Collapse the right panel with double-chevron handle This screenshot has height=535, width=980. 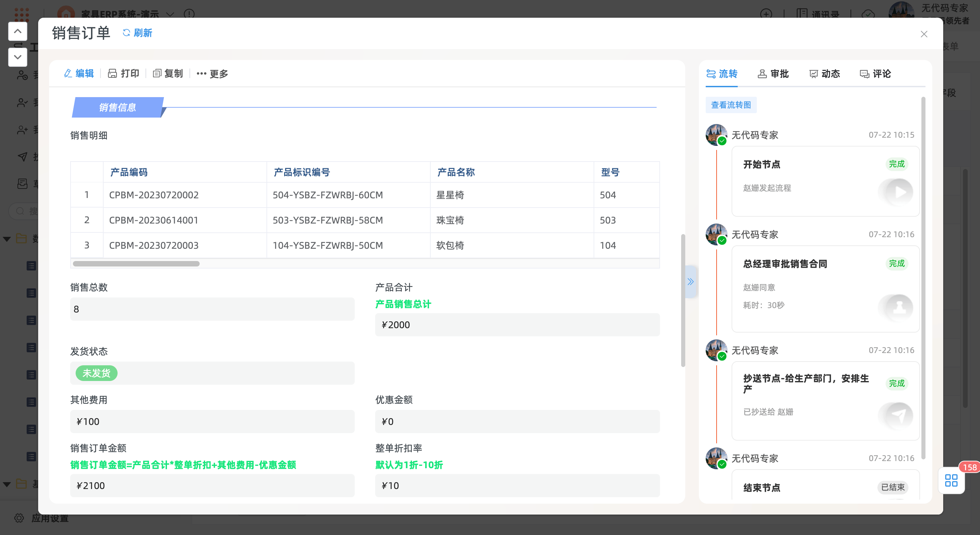pos(690,281)
